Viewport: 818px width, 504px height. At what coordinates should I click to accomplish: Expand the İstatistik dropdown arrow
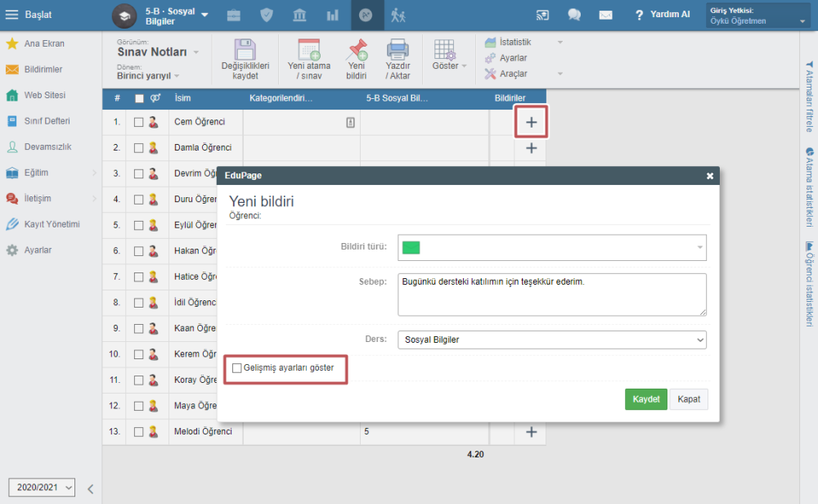point(560,43)
